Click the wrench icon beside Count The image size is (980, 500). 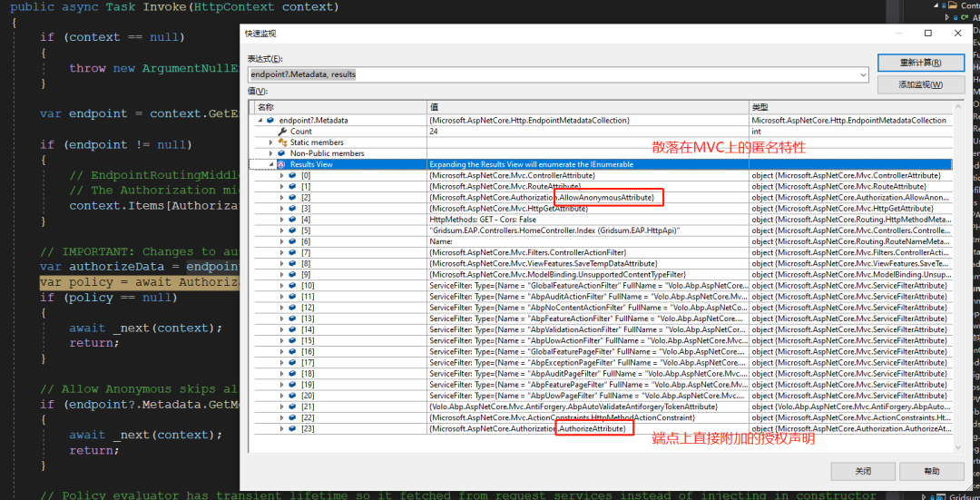(x=281, y=132)
